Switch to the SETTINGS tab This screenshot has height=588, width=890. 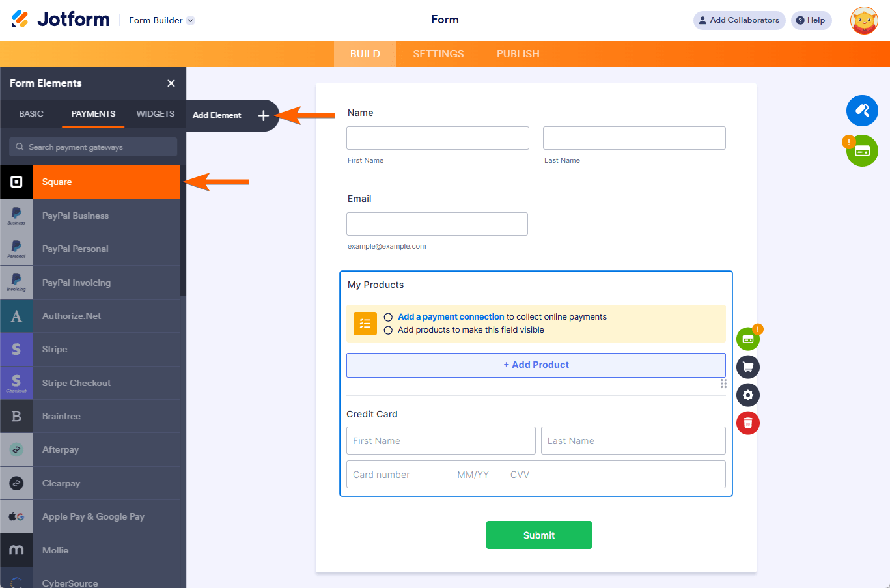[438, 54]
